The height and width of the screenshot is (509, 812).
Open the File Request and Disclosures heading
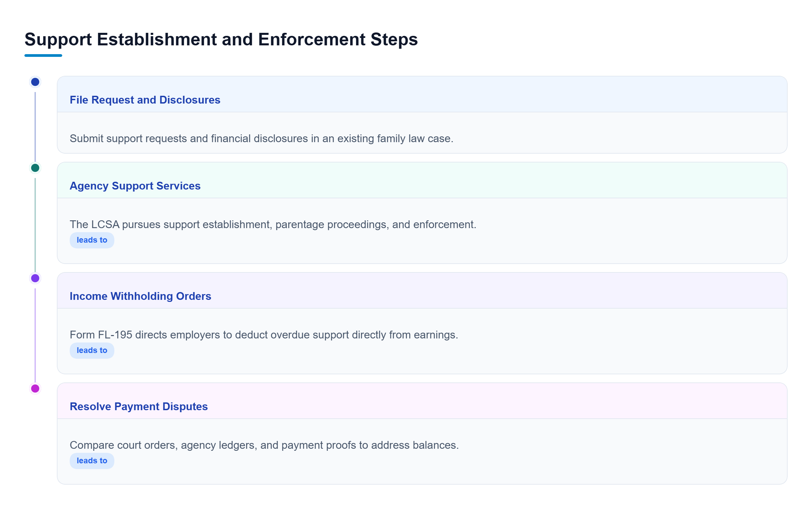145,100
